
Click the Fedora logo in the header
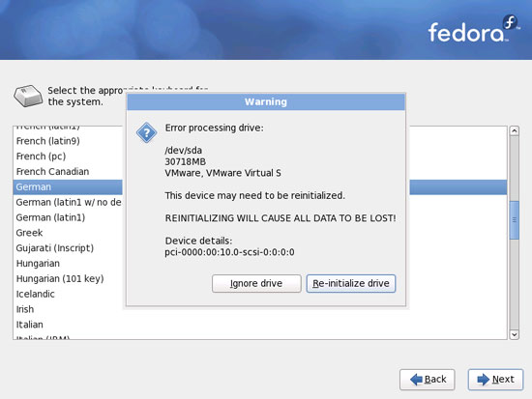point(474,29)
